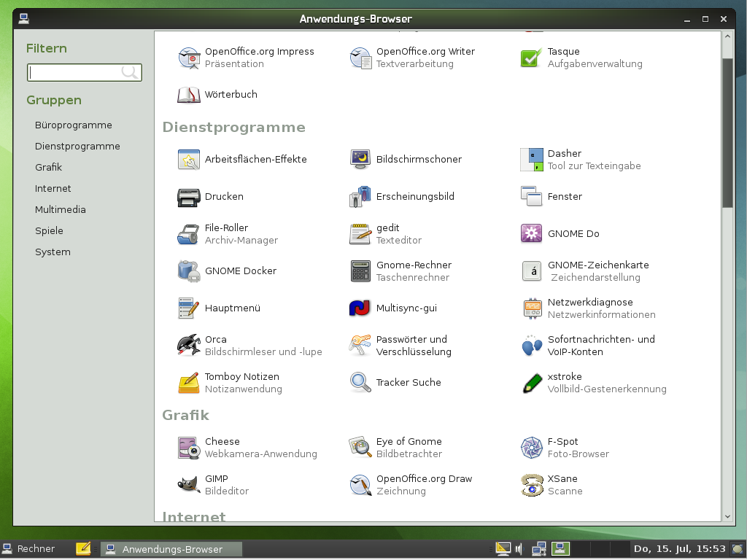The image size is (747, 560).
Task: Open the Cheese webcam application icon
Action: click(189, 448)
